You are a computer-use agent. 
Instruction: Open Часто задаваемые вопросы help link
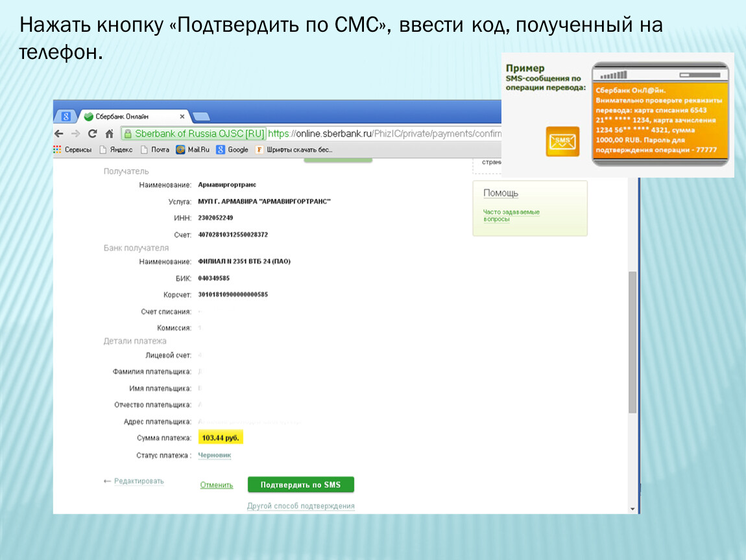click(x=511, y=215)
